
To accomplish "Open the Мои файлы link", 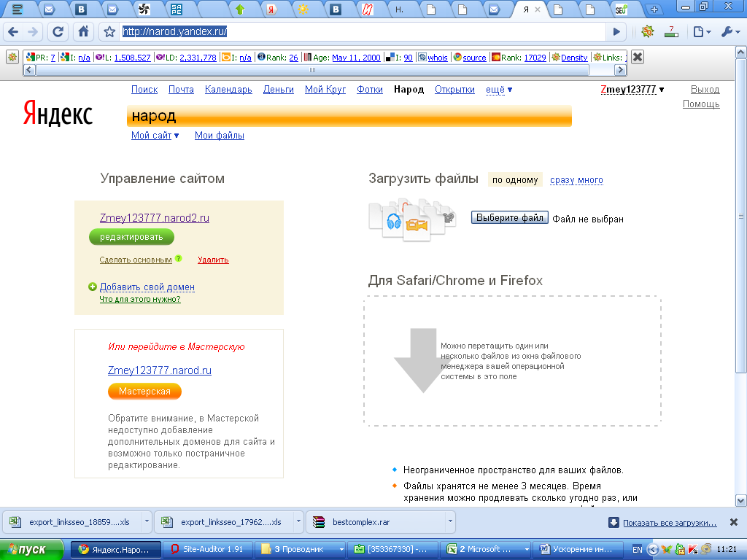I will click(219, 135).
